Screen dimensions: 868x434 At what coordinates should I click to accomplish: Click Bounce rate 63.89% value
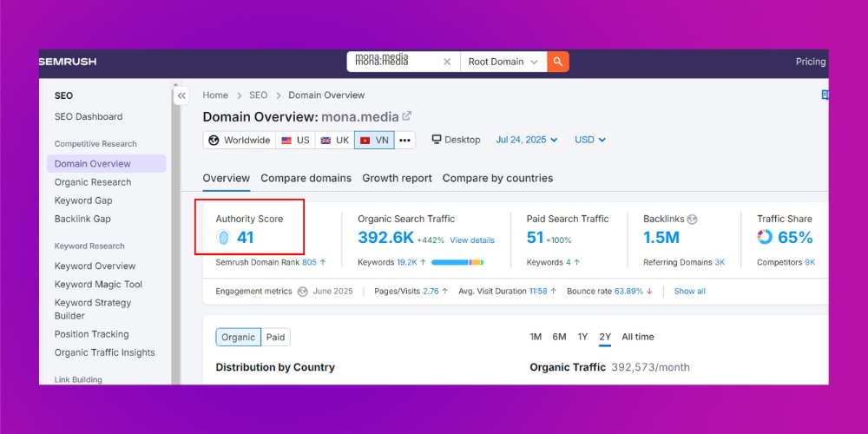point(628,291)
